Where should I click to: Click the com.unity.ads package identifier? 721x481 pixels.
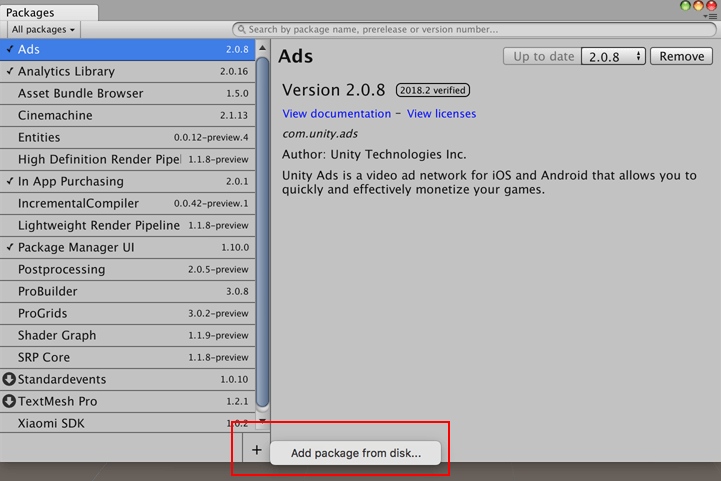320,134
